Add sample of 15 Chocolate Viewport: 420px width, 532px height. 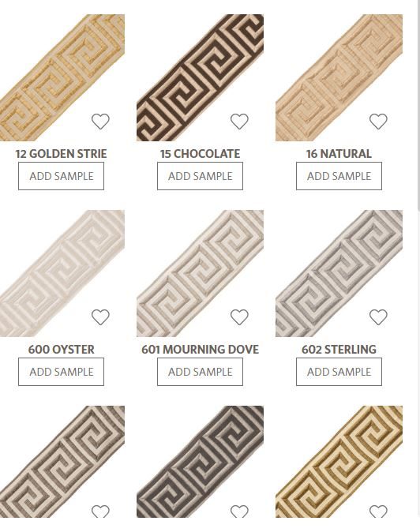click(201, 176)
